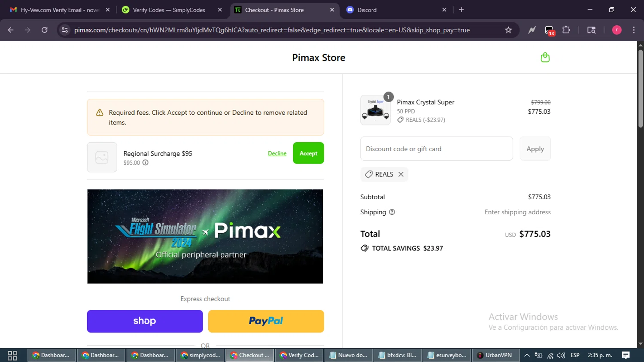Close the Discord tab
Viewport: 644px width, 362px height.
[x=444, y=10]
